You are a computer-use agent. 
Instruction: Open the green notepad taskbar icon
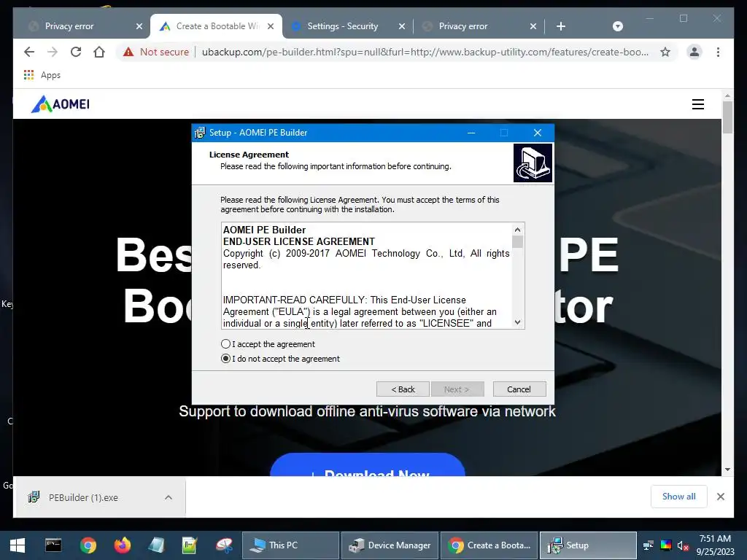(x=190, y=545)
